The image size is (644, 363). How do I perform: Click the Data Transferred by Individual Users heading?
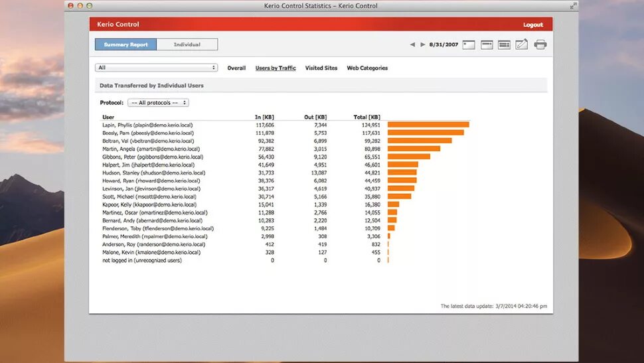click(151, 86)
